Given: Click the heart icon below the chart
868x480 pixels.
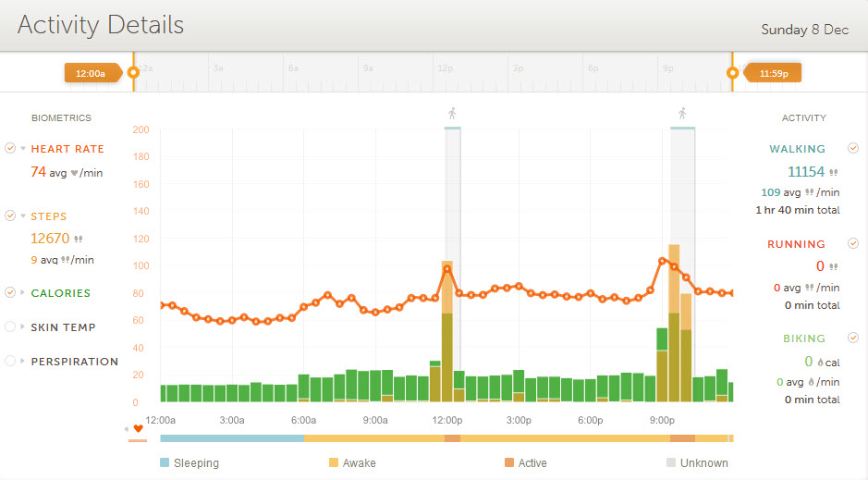Looking at the screenshot, I should pos(139,428).
